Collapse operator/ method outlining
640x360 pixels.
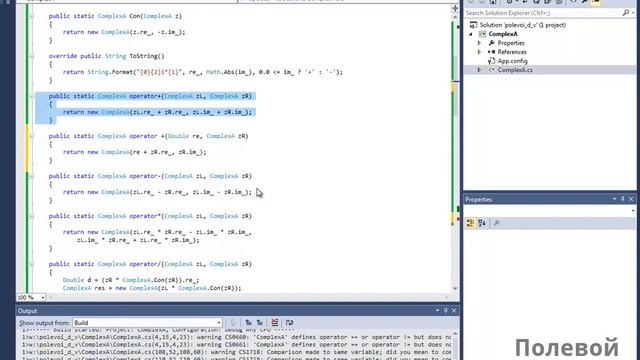(x=31, y=264)
